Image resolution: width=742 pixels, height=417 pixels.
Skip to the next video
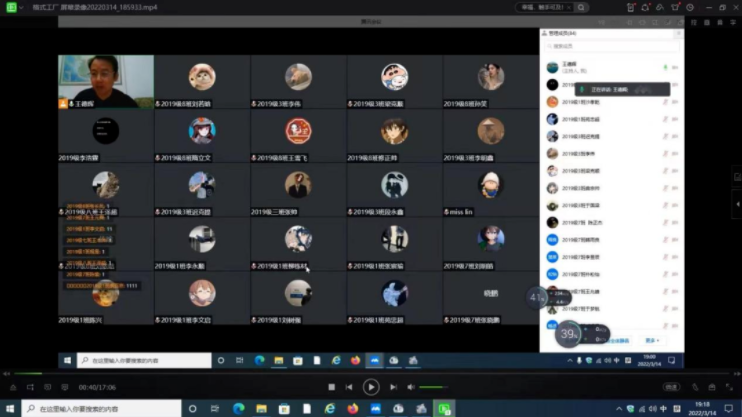[393, 387]
